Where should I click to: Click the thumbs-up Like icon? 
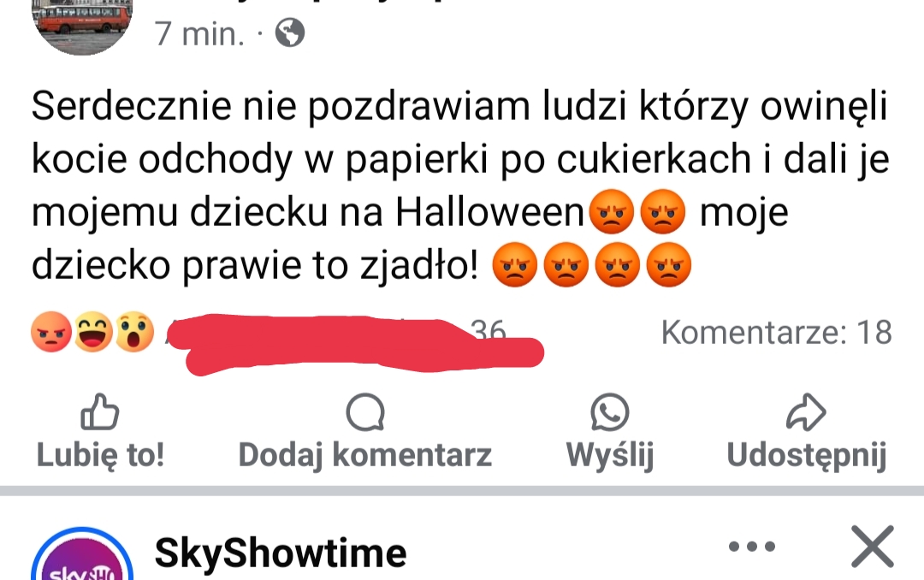click(x=99, y=411)
